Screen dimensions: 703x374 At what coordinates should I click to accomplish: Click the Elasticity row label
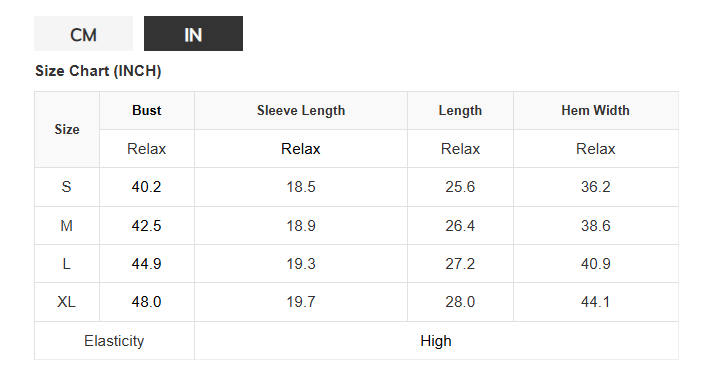114,341
